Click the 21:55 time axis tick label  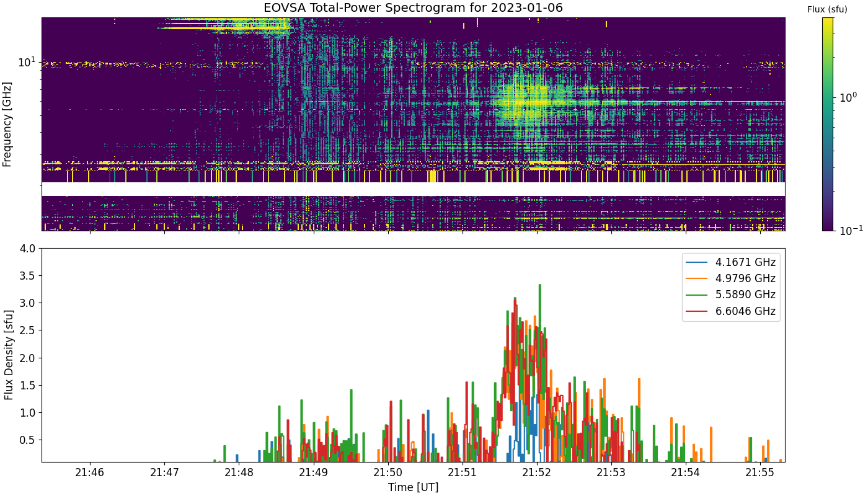coord(761,472)
